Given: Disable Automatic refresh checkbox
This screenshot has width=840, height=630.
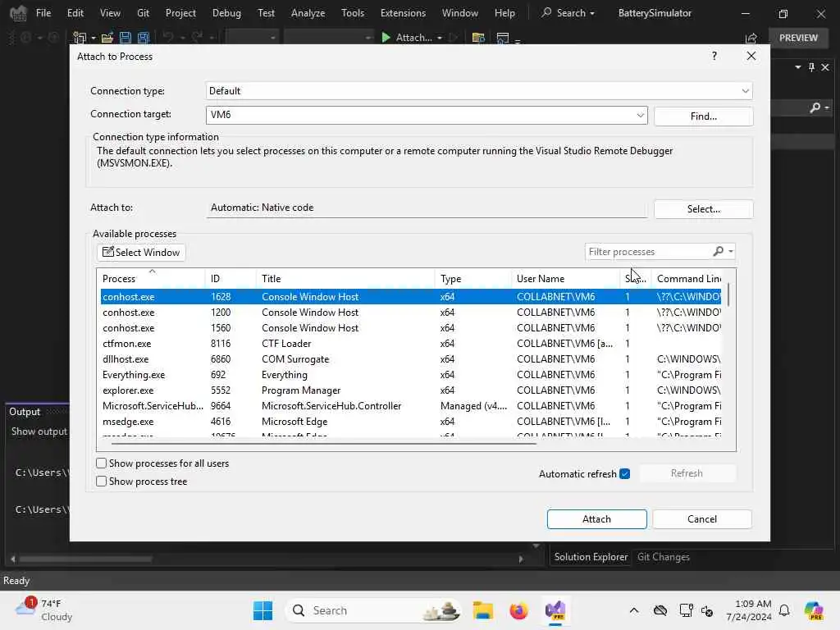Looking at the screenshot, I should pos(624,473).
